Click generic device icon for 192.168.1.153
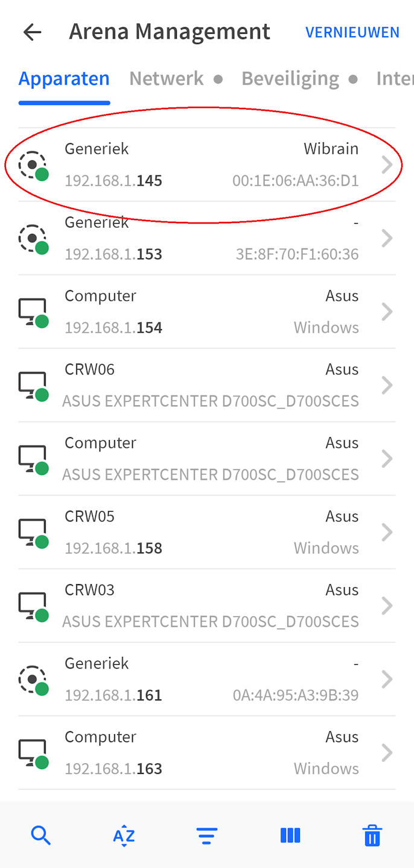 (33, 237)
